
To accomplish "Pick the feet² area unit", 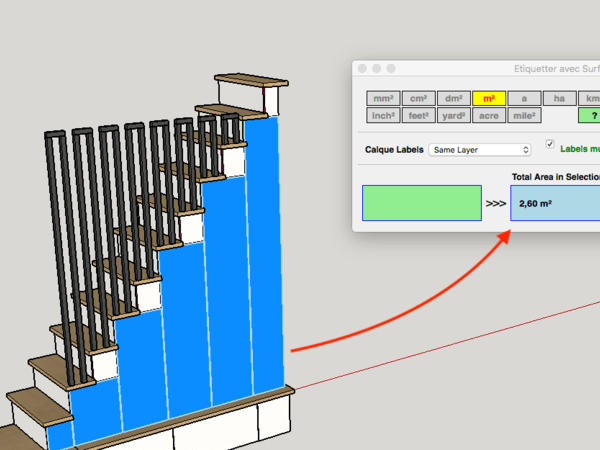I will pos(418,115).
